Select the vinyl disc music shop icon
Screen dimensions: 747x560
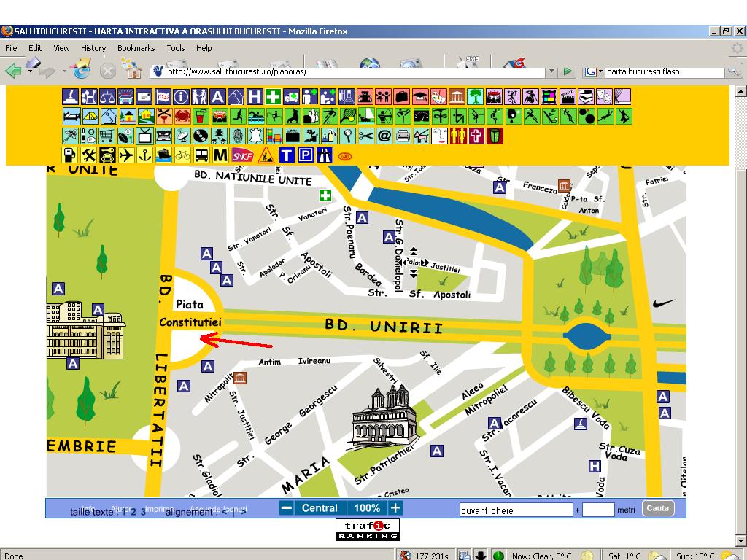point(201,136)
